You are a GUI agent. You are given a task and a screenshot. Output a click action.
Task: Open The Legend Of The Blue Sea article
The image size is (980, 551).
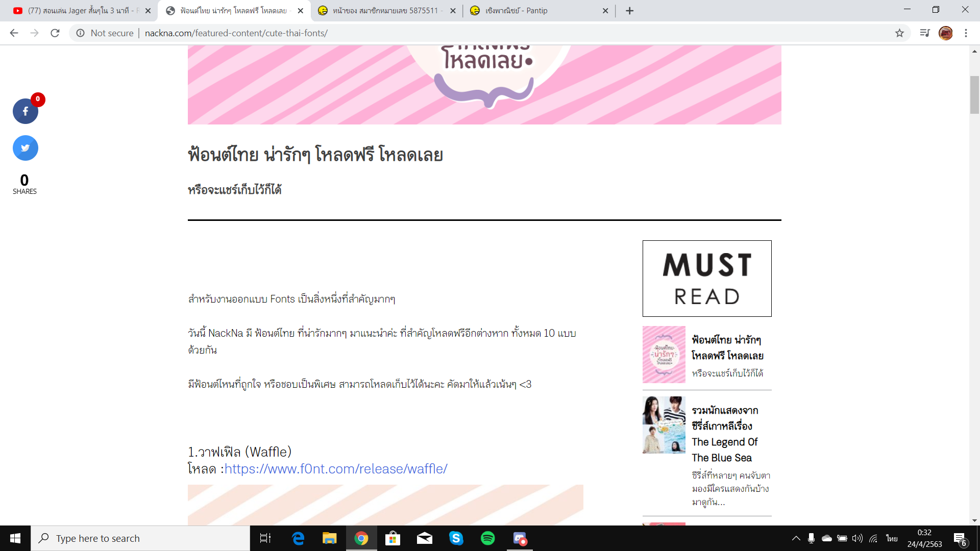(x=724, y=434)
